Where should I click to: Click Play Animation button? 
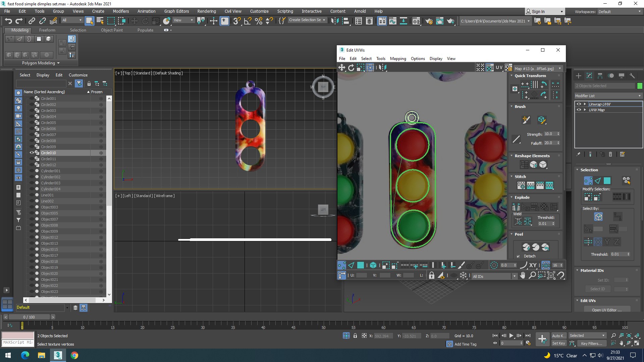[x=511, y=336]
